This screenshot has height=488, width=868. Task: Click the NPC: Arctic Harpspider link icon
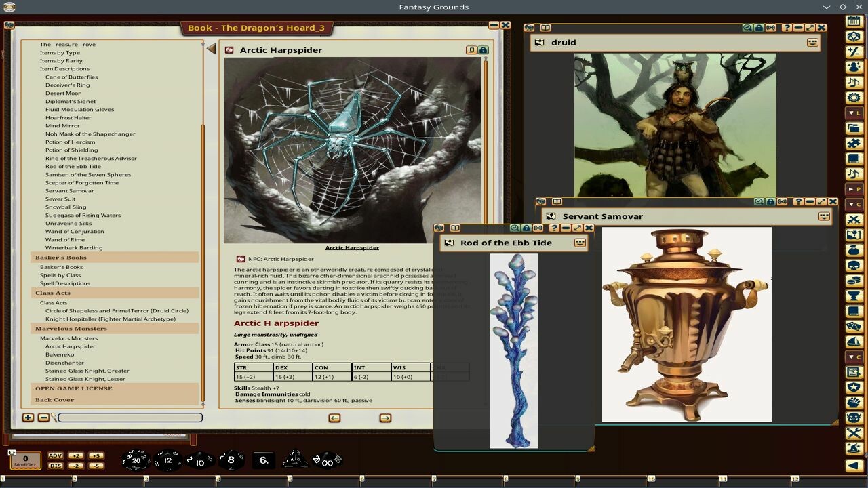tap(241, 259)
